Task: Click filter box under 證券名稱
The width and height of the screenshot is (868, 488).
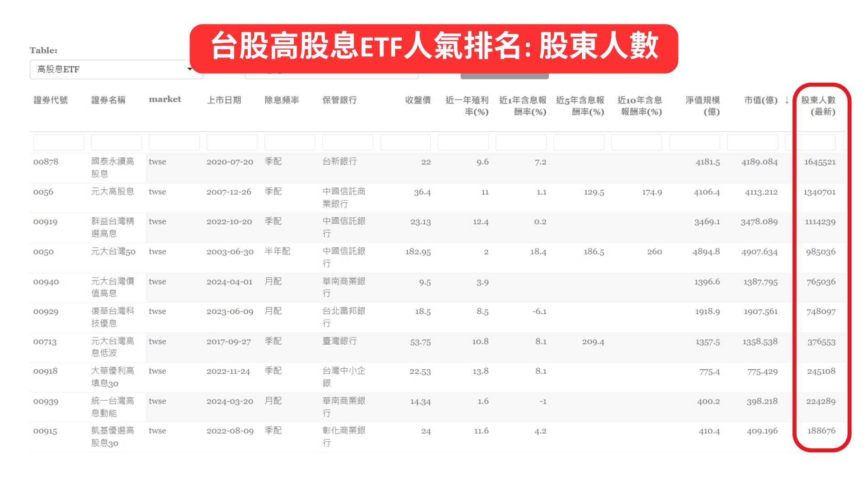Action: (x=116, y=143)
